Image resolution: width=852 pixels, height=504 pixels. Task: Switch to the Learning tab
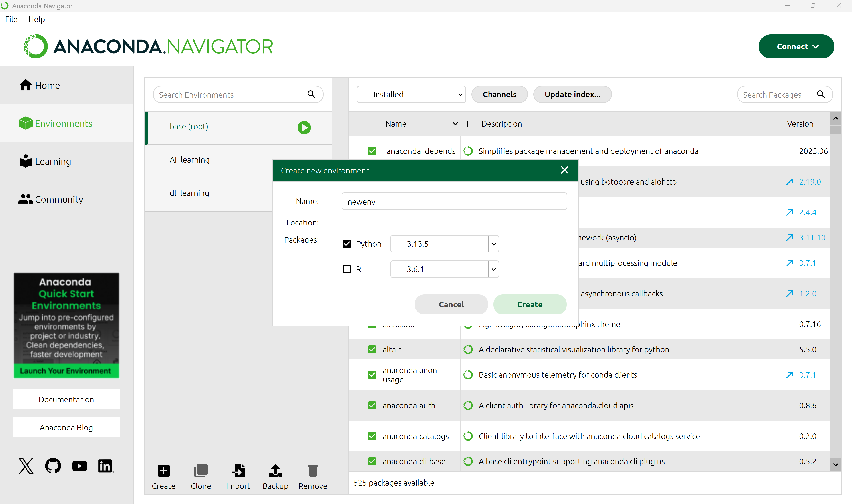pos(53,161)
